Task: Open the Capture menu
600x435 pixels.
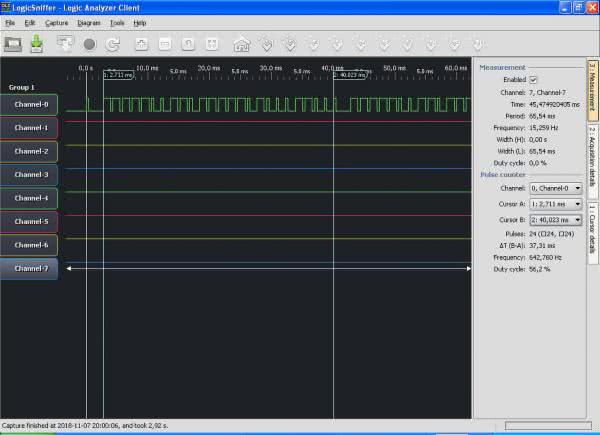Action: (x=56, y=22)
